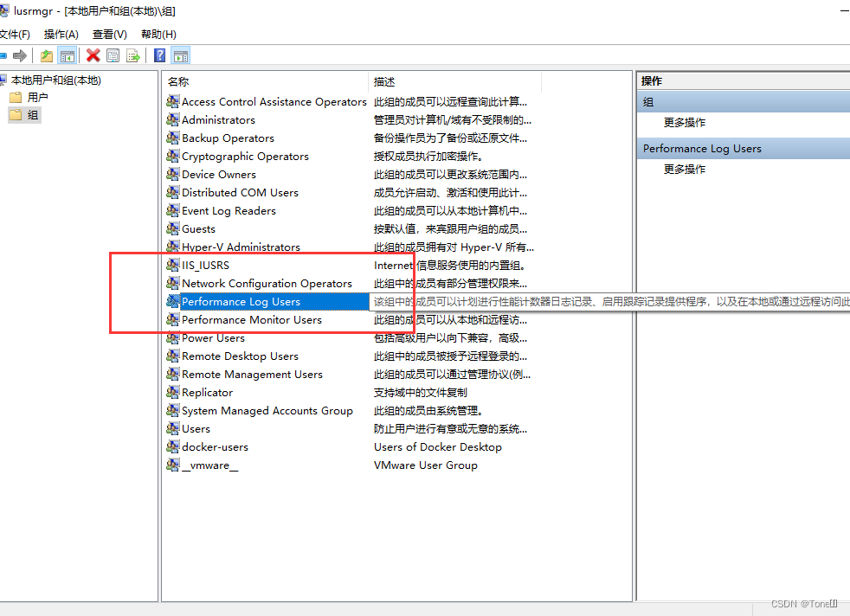Open properties via the toolbar icon
Screen dimensions: 850x616
pos(113,55)
